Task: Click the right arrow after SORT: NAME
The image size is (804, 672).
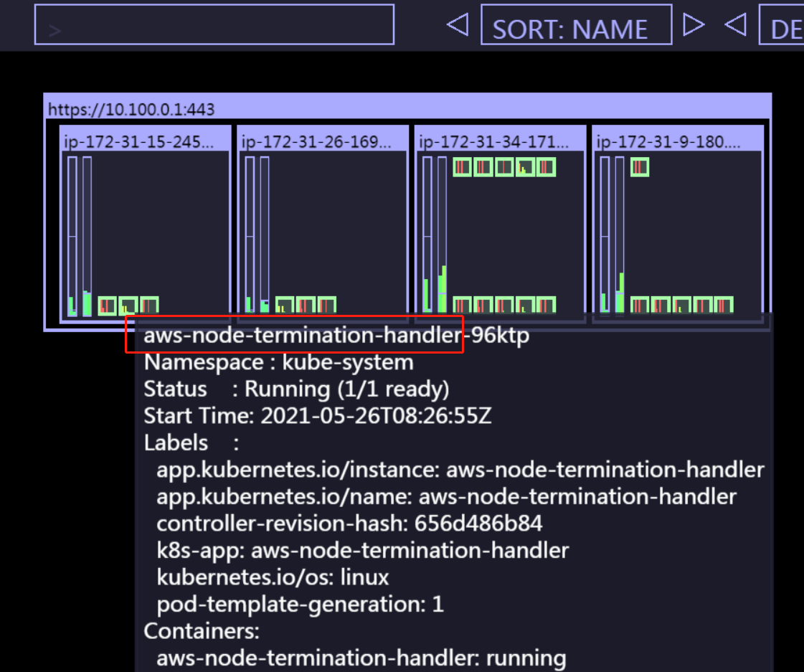Action: (x=694, y=24)
